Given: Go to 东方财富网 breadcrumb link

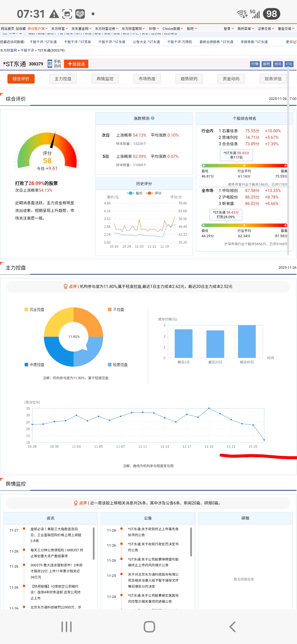Looking at the screenshot, I should click(8, 50).
